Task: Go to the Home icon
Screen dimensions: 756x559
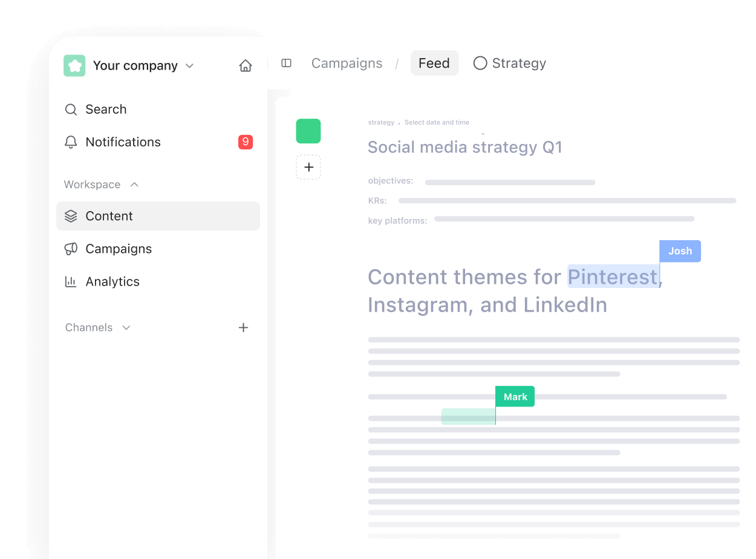Action: [x=246, y=65]
